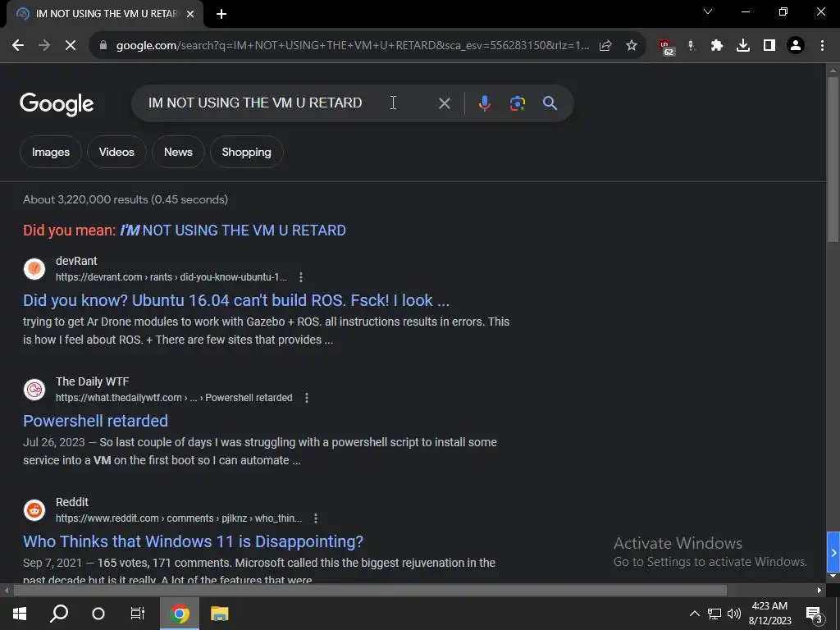The height and width of the screenshot is (630, 840).
Task: Clear the search query with X
Action: click(444, 103)
